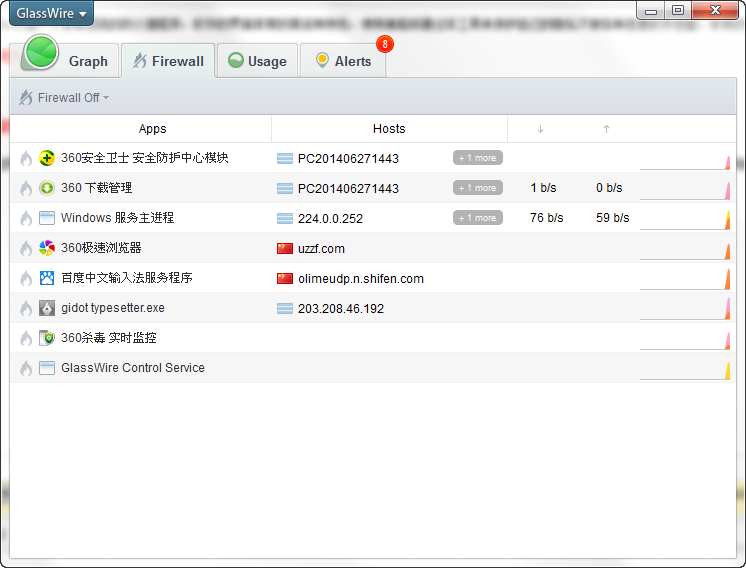Click host icon beside 224.0.0.252
This screenshot has width=746, height=568.
pyautogui.click(x=285, y=218)
